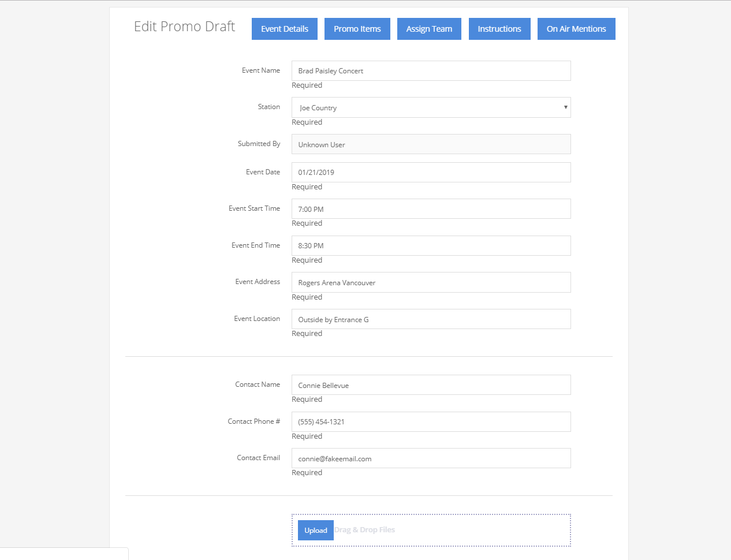
Task: Click the Upload button
Action: pyautogui.click(x=315, y=530)
